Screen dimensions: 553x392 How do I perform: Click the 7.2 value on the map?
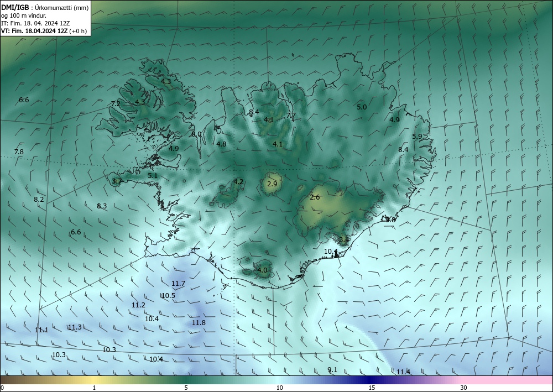click(116, 103)
